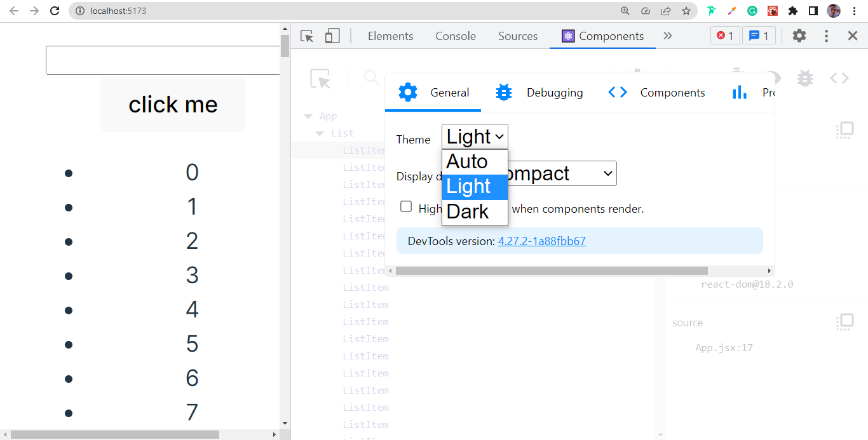
Task: Choose Auto from the Theme options
Action: click(x=475, y=162)
